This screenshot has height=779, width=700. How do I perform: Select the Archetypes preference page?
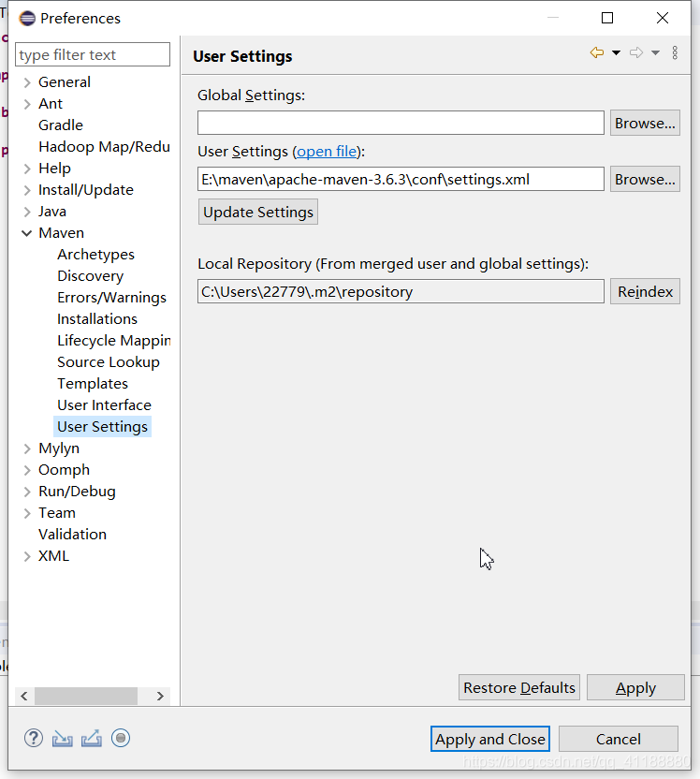pyautogui.click(x=95, y=254)
